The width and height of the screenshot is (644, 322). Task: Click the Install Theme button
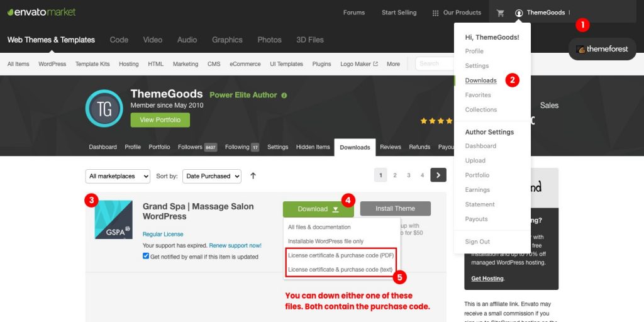tap(395, 209)
